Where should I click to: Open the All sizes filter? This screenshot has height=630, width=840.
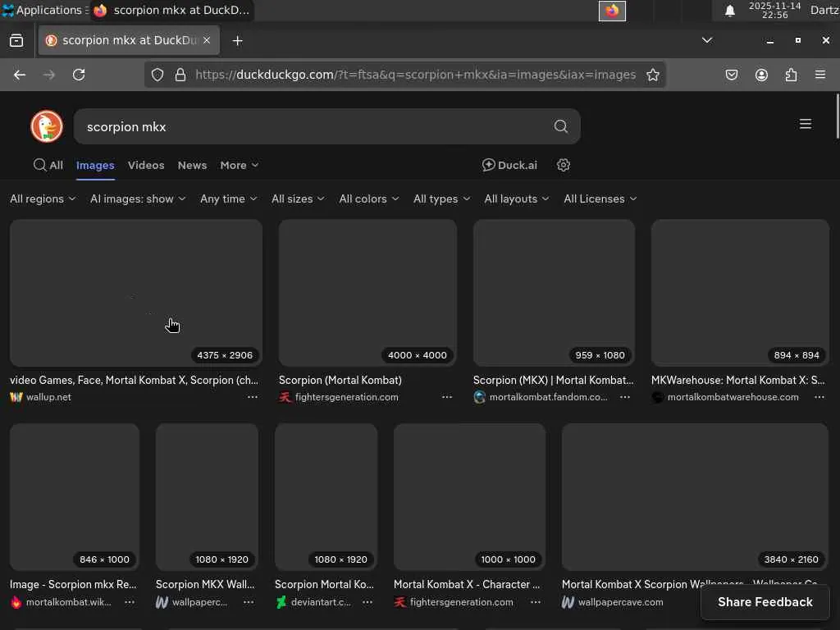pos(298,199)
